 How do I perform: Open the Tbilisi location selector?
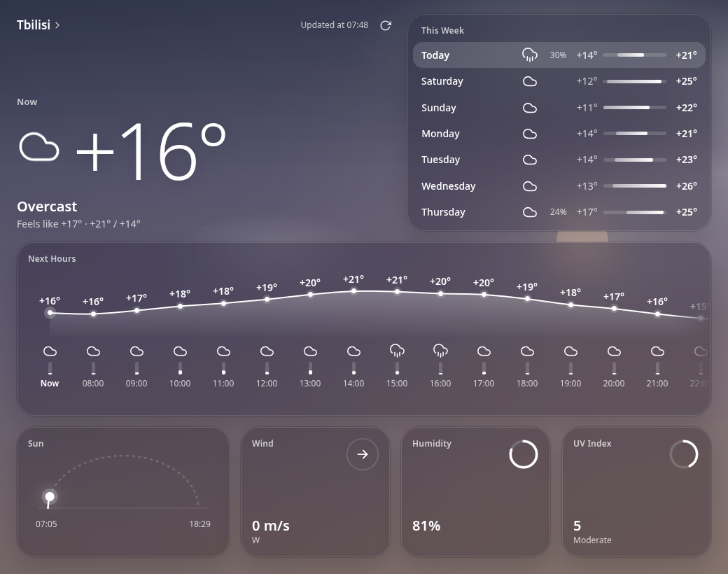point(38,24)
